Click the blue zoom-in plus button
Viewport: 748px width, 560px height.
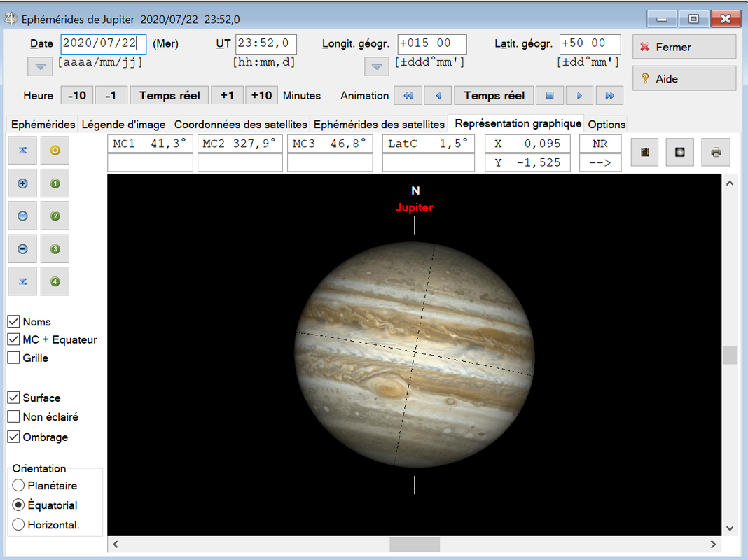(22, 183)
